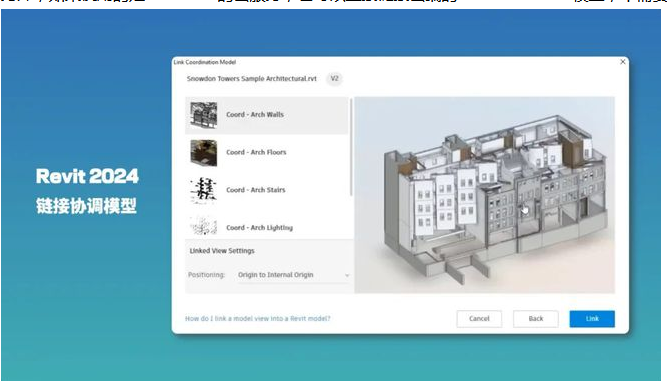Click the V2 version badge
Screen dimensions: 667x386
(334, 79)
